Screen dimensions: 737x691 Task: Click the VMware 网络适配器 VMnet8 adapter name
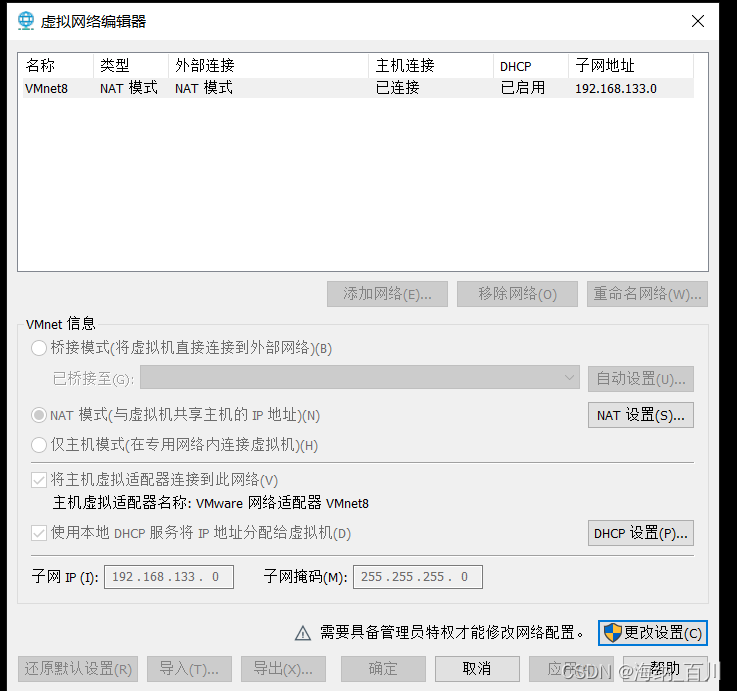point(282,503)
